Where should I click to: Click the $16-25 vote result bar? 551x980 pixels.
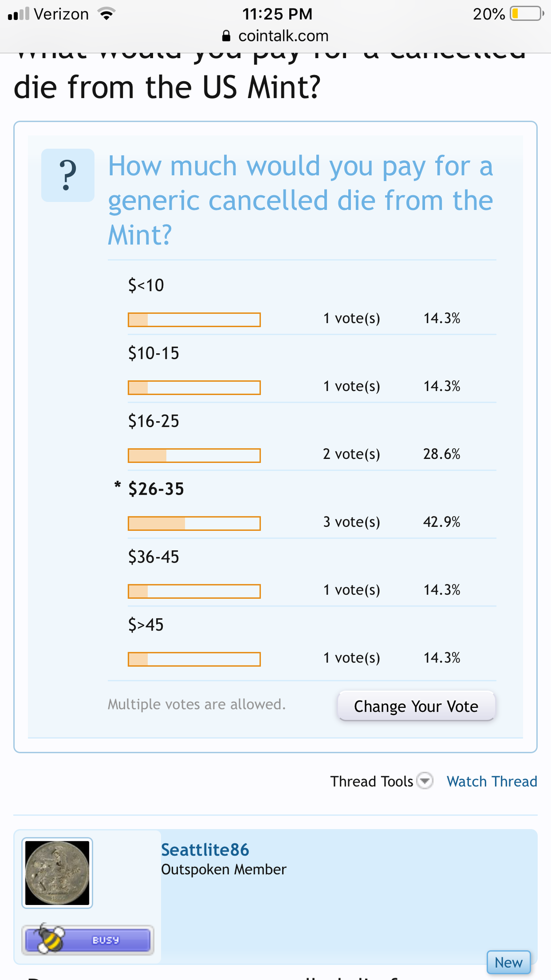point(194,455)
